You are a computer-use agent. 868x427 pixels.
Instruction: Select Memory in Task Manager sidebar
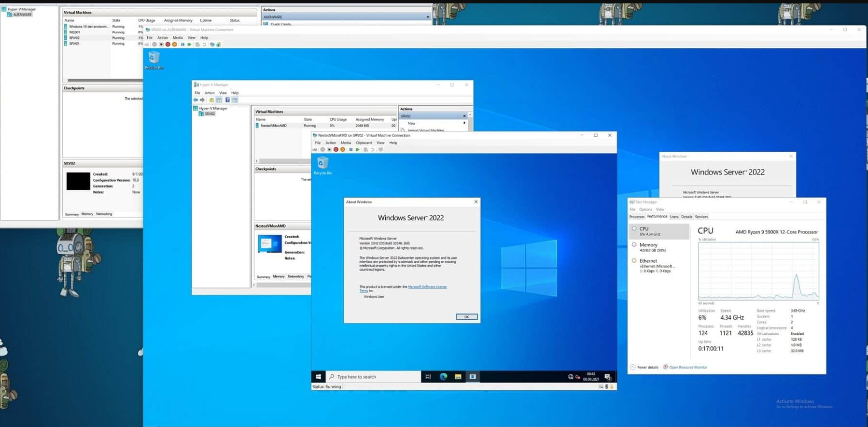[x=659, y=247]
